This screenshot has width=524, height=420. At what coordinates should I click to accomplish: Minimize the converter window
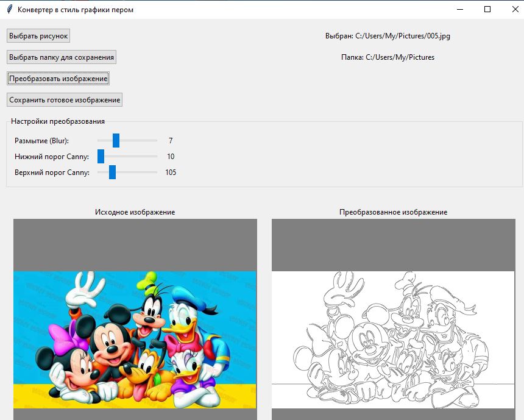[460, 9]
